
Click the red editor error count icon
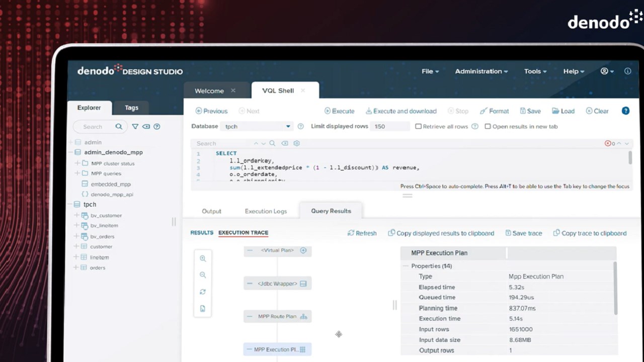click(x=608, y=143)
